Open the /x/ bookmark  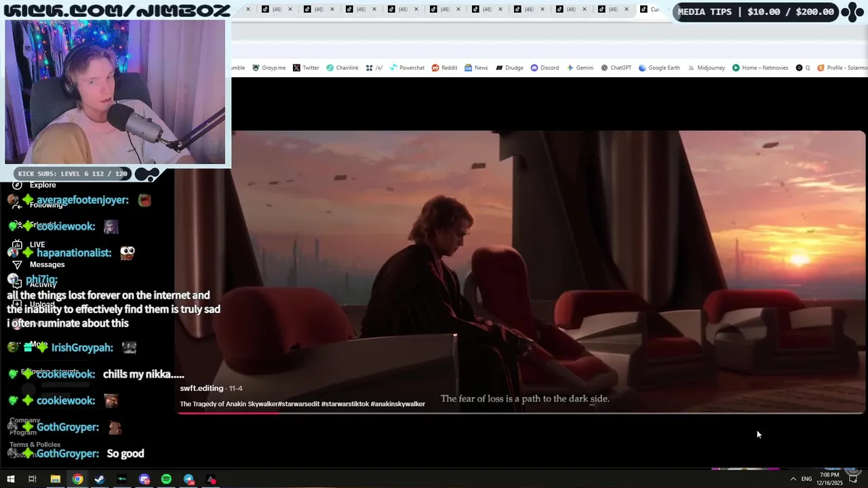[374, 68]
